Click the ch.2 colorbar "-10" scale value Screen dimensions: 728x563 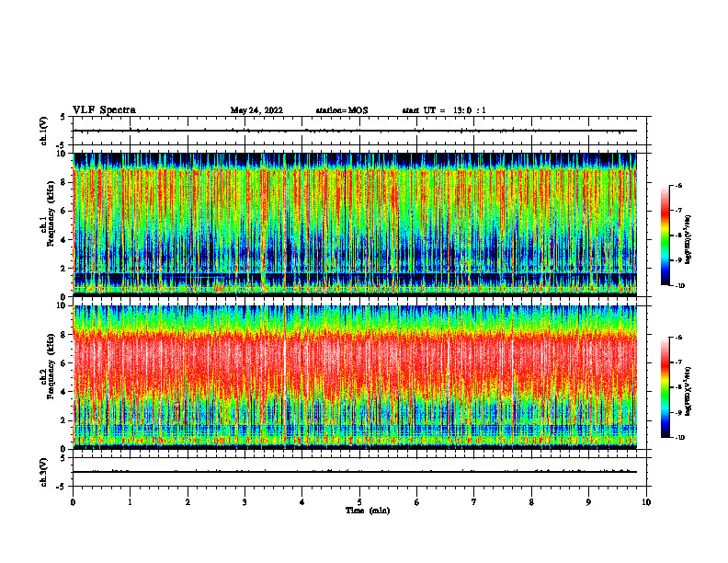680,437
